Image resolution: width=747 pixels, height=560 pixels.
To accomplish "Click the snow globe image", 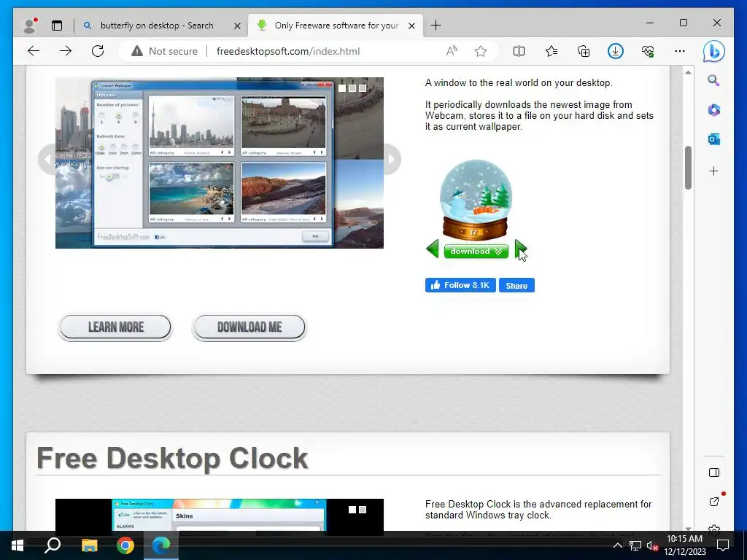I will point(476,201).
